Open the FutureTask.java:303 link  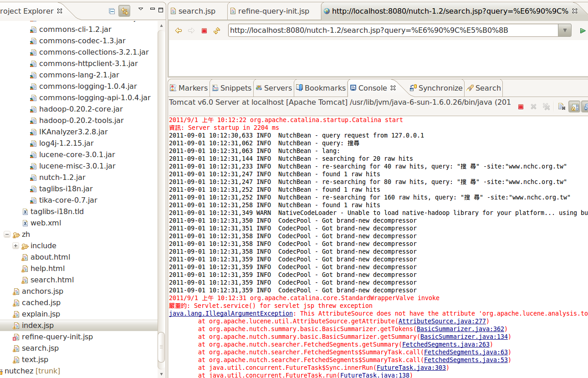pyautogui.click(x=411, y=368)
